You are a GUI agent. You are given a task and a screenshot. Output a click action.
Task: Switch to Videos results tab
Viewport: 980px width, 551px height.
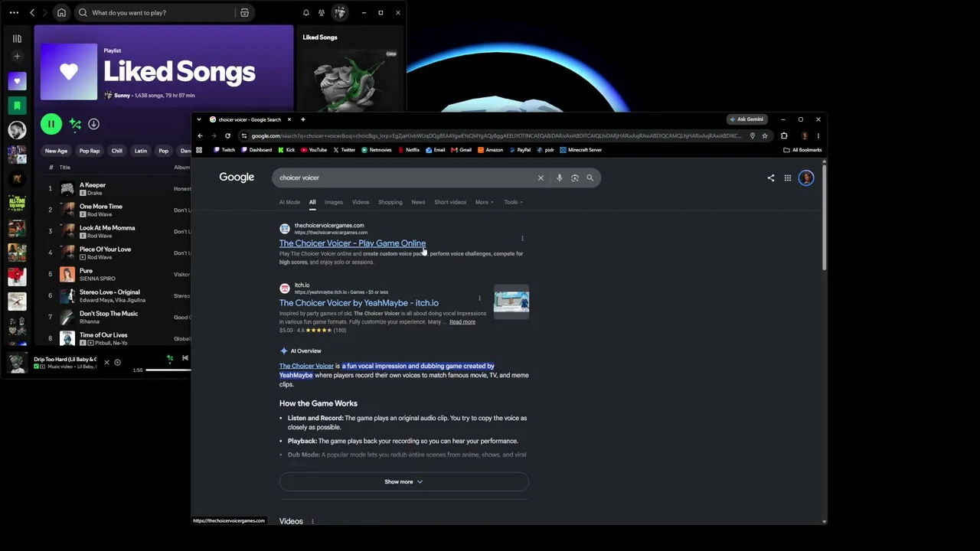[x=361, y=202]
